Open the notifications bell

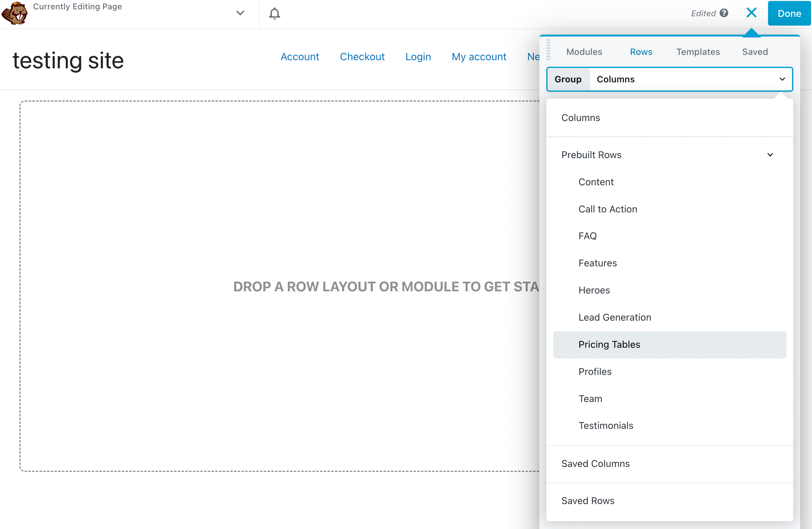coord(274,14)
